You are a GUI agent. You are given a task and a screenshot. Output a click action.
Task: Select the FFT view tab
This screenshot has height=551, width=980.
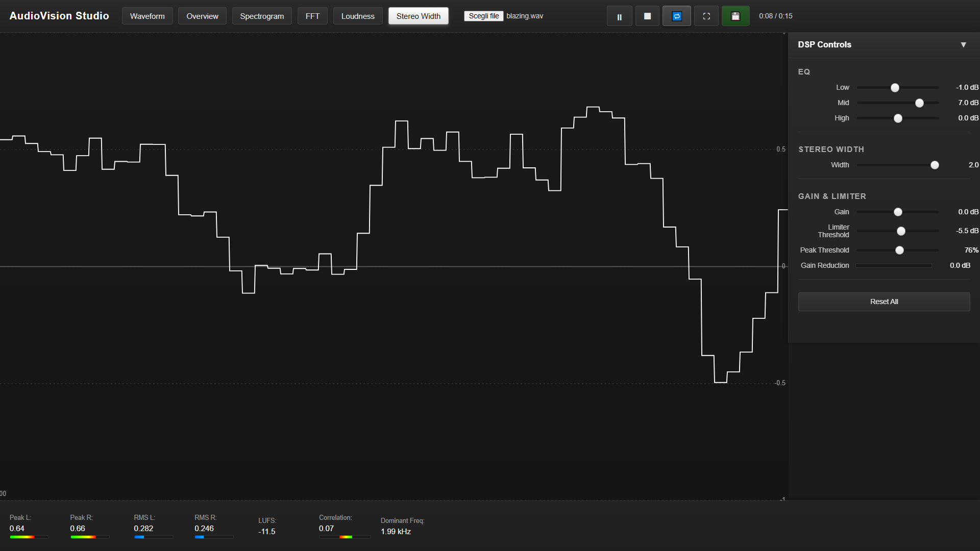tap(312, 16)
